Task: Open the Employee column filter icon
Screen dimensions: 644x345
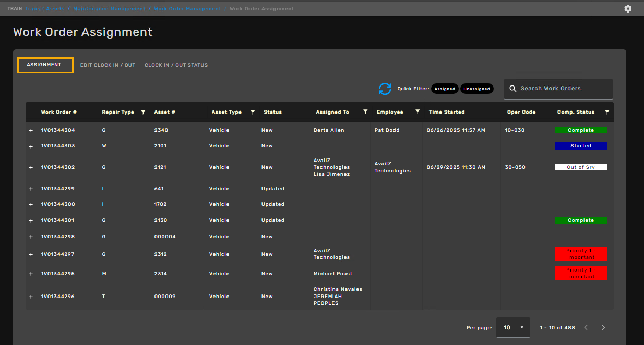Action: 418,112
